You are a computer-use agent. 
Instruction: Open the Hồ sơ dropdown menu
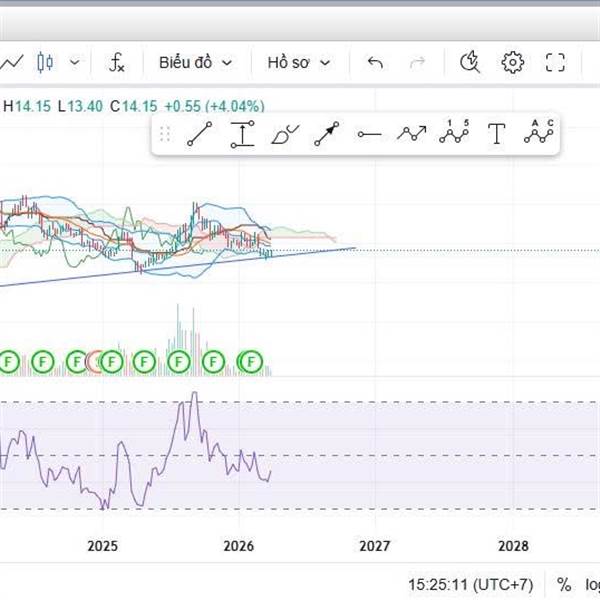point(298,63)
